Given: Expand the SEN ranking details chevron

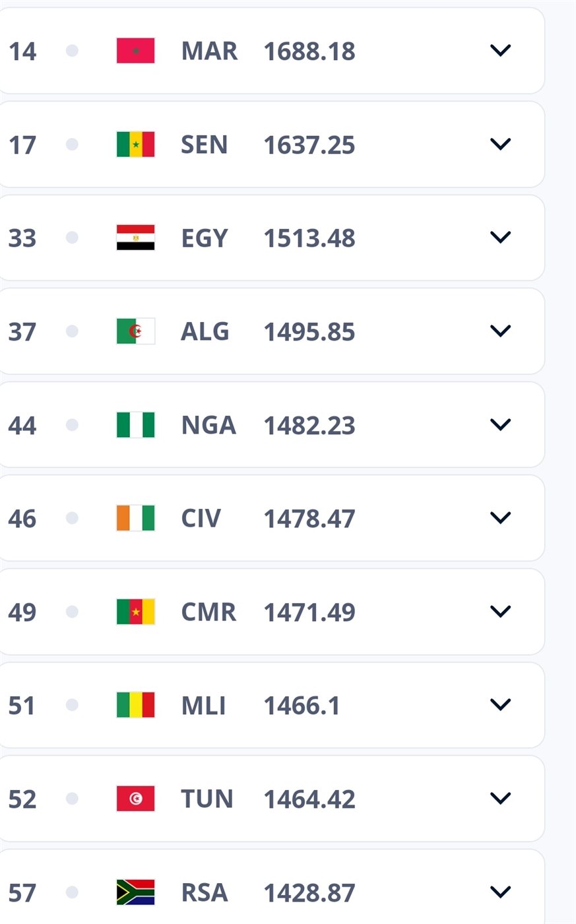Looking at the screenshot, I should [x=501, y=144].
